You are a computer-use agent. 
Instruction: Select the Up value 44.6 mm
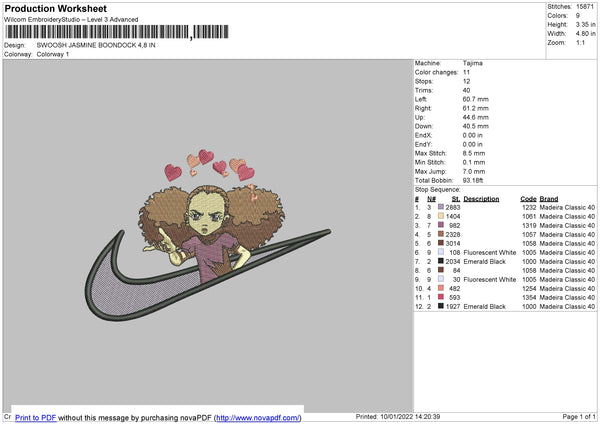tap(476, 117)
